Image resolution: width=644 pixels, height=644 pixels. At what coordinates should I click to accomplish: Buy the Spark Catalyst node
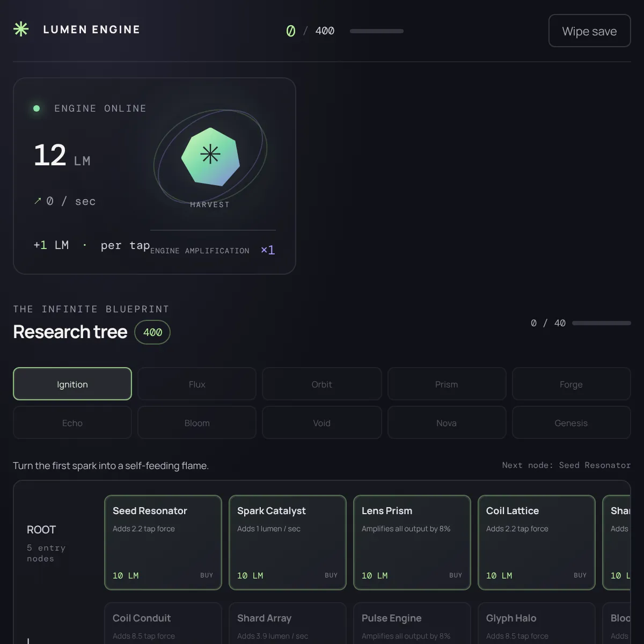pyautogui.click(x=288, y=543)
